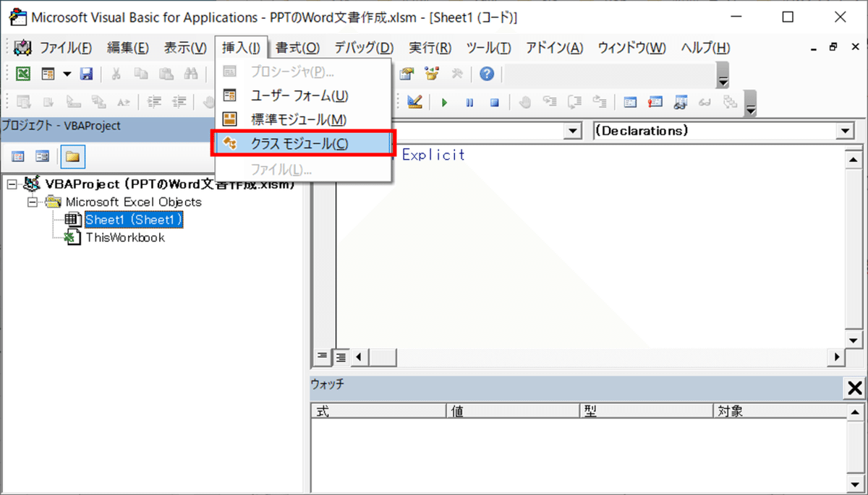Image resolution: width=868 pixels, height=495 pixels.
Task: Click the Copy icon in the standard toolbar
Action: (x=141, y=74)
